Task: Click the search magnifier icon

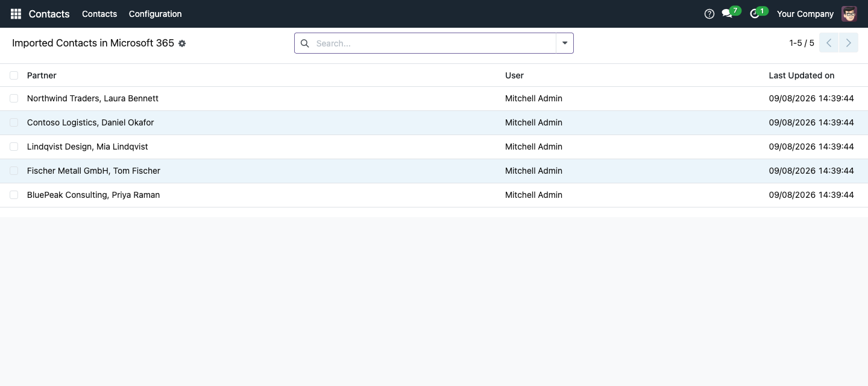Action: (x=305, y=43)
